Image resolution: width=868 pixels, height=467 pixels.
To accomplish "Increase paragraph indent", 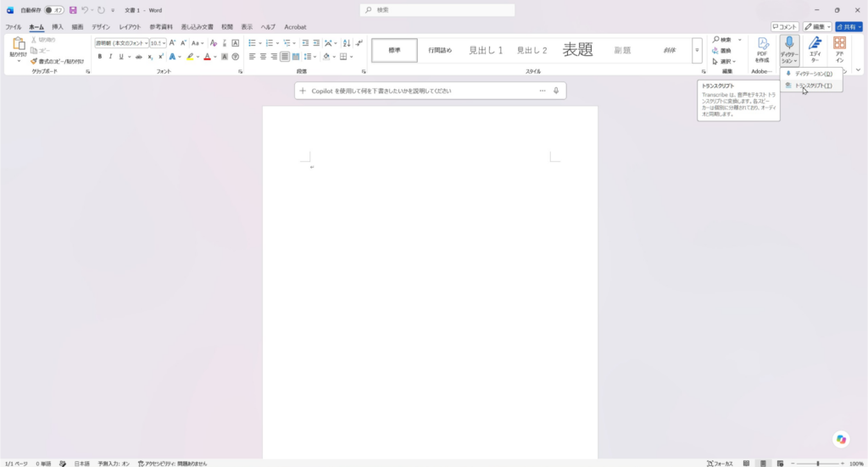I will pyautogui.click(x=316, y=43).
